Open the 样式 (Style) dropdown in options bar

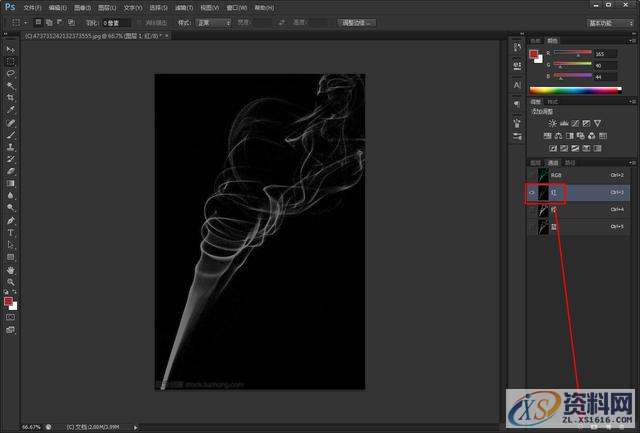(214, 22)
